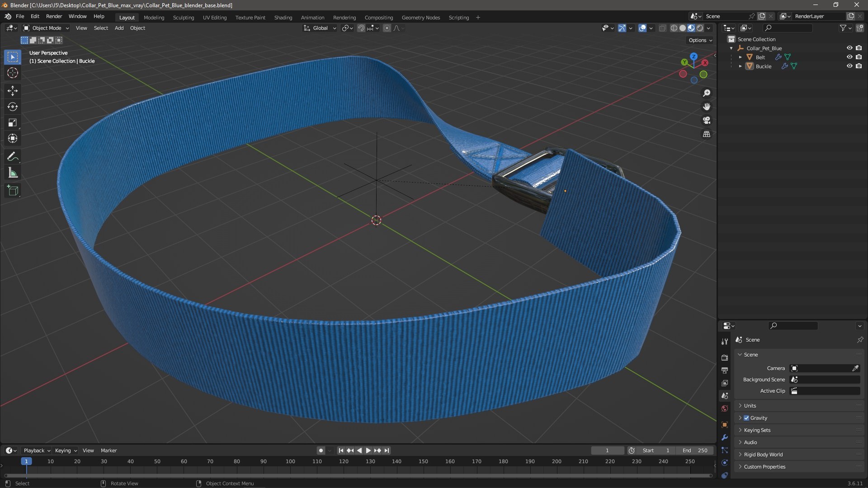Open the Global transform orientation dropdown

[320, 28]
